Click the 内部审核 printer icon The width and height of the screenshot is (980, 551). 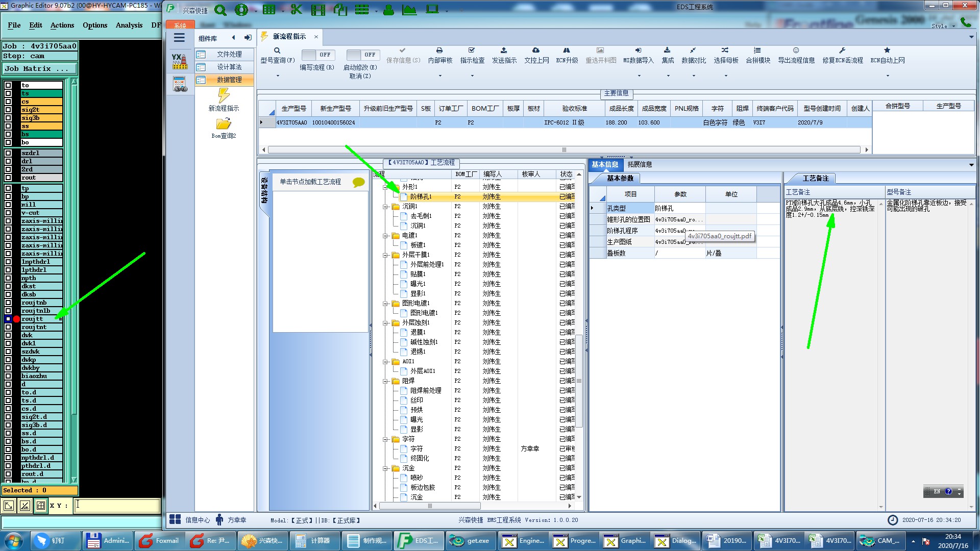point(439,51)
